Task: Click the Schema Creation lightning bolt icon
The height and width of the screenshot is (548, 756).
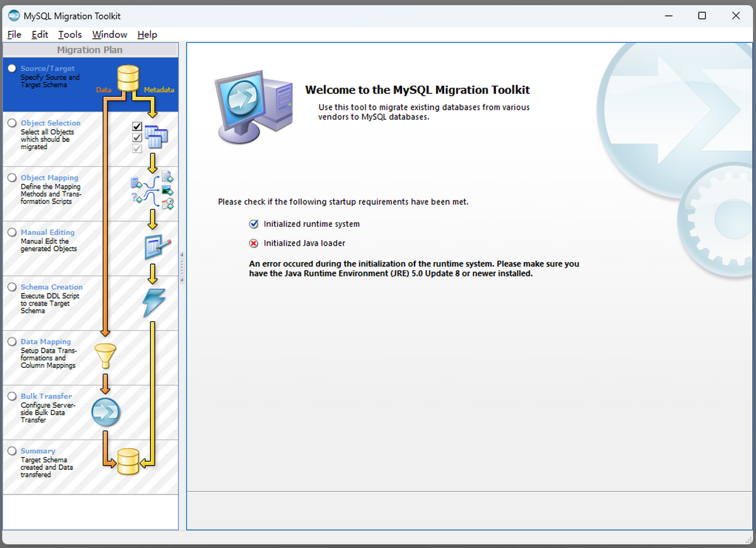Action: pyautogui.click(x=153, y=302)
